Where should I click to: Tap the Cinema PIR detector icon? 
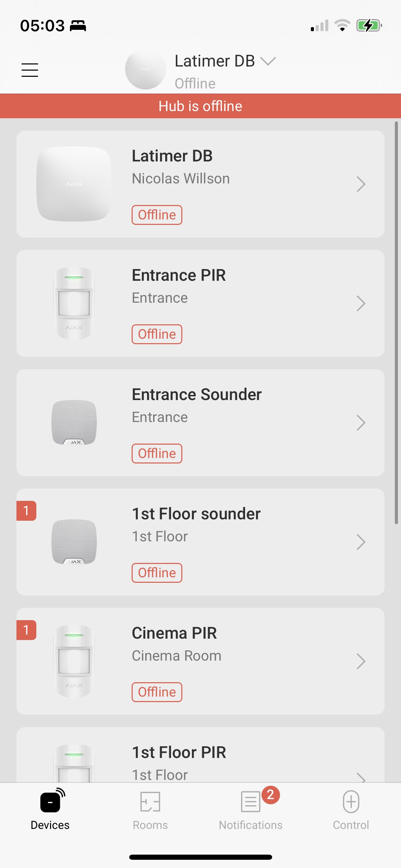(74, 661)
